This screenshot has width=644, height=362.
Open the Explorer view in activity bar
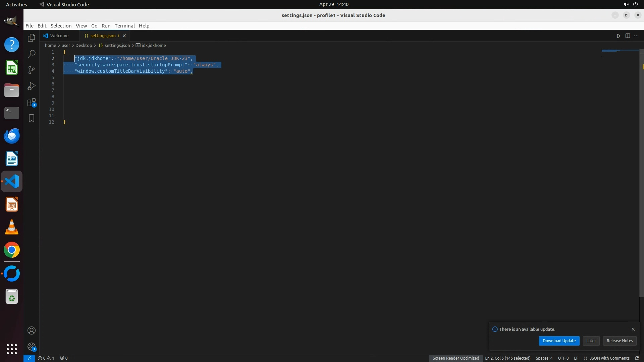point(32,38)
